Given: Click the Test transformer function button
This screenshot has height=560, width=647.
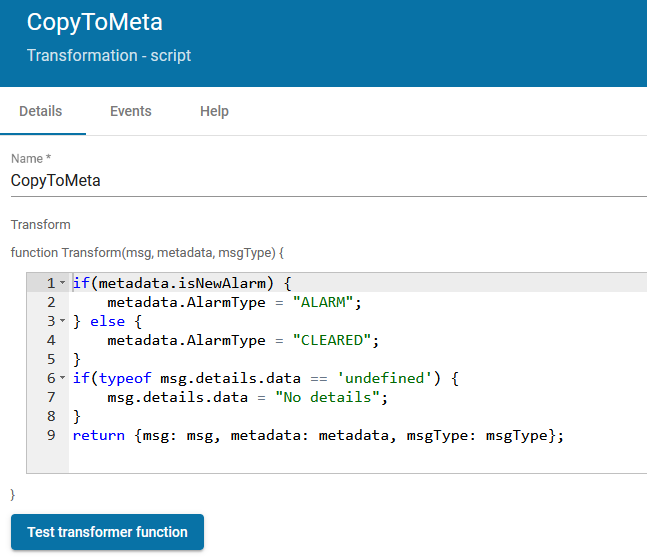Looking at the screenshot, I should [107, 532].
